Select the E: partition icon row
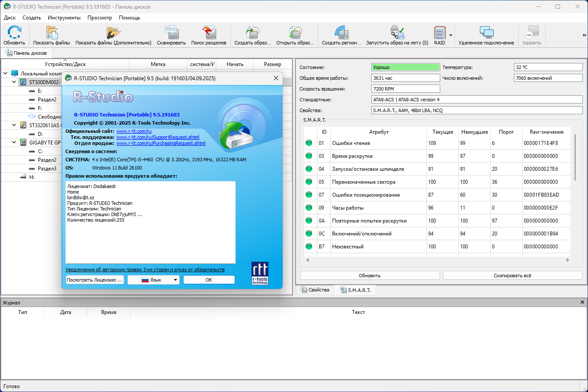Screen dimensions: 588x392 (x=32, y=91)
